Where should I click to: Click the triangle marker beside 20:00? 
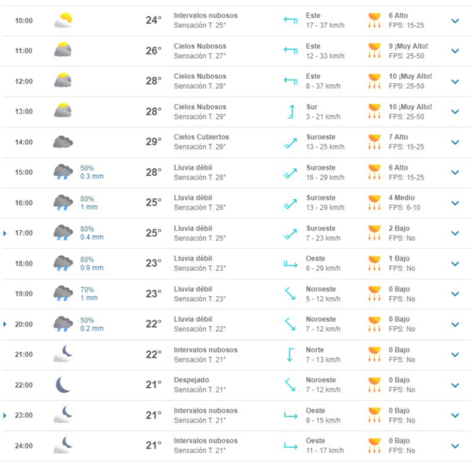[x=5, y=325]
